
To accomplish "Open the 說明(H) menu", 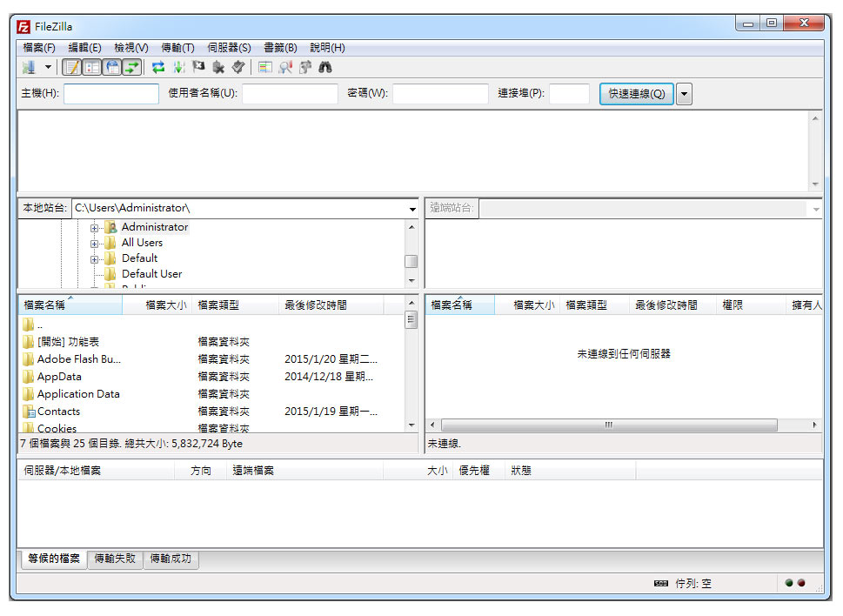I will pyautogui.click(x=327, y=48).
